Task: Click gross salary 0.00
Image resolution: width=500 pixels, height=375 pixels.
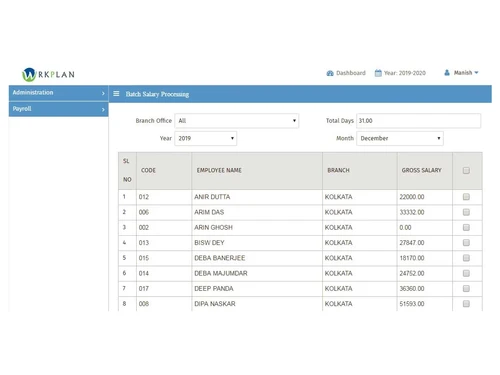Action: click(405, 228)
